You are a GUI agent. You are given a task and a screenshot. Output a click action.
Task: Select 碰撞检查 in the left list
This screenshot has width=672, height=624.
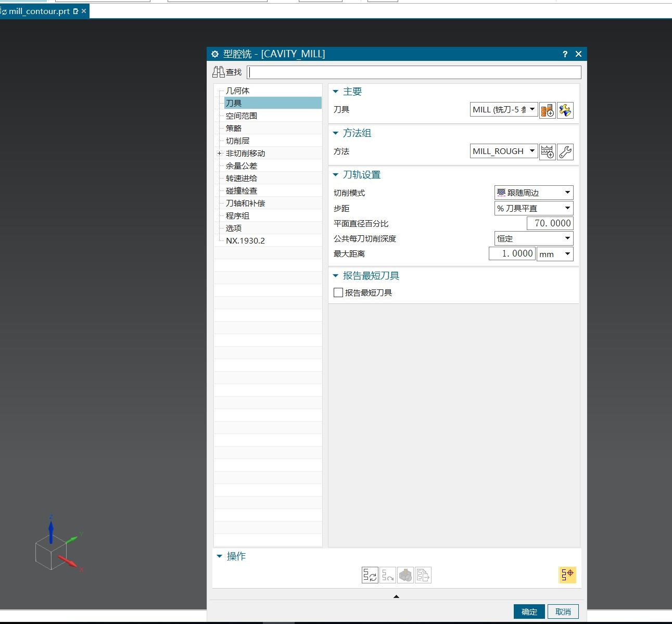point(242,190)
